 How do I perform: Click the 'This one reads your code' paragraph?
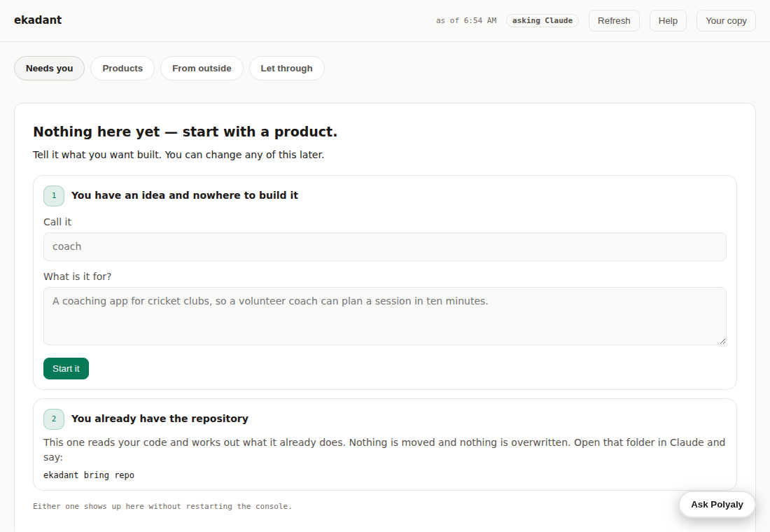point(384,449)
